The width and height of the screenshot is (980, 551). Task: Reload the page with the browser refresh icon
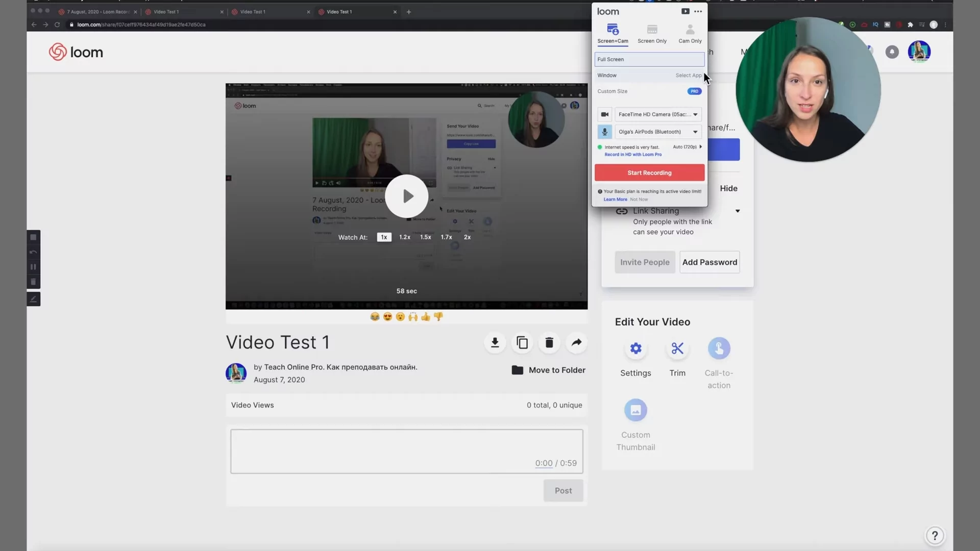tap(57, 24)
